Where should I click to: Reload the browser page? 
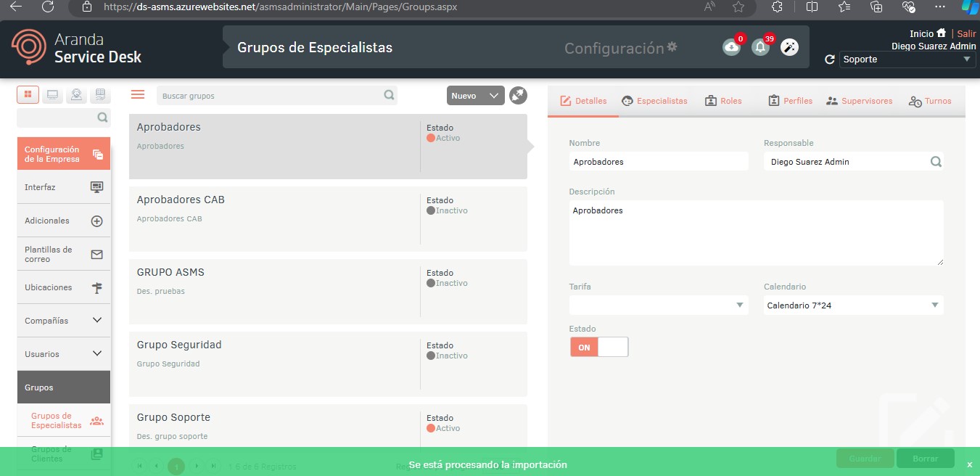click(x=48, y=7)
